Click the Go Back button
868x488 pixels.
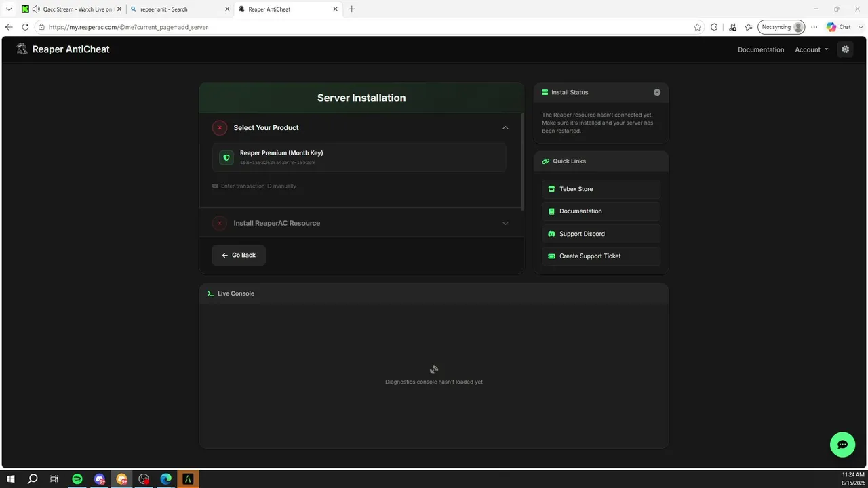tap(239, 256)
